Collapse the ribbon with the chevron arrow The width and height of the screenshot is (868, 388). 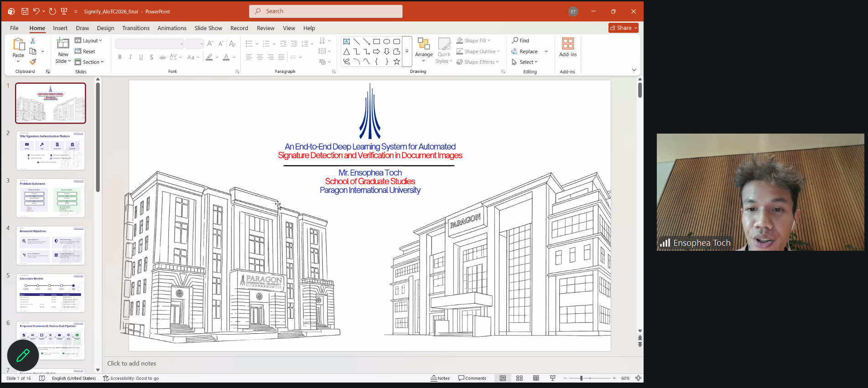pyautogui.click(x=634, y=70)
